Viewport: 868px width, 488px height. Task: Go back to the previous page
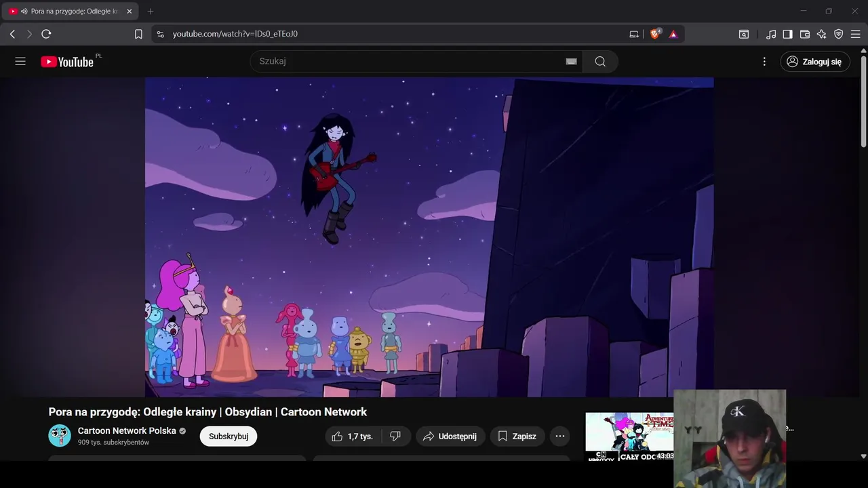[12, 34]
